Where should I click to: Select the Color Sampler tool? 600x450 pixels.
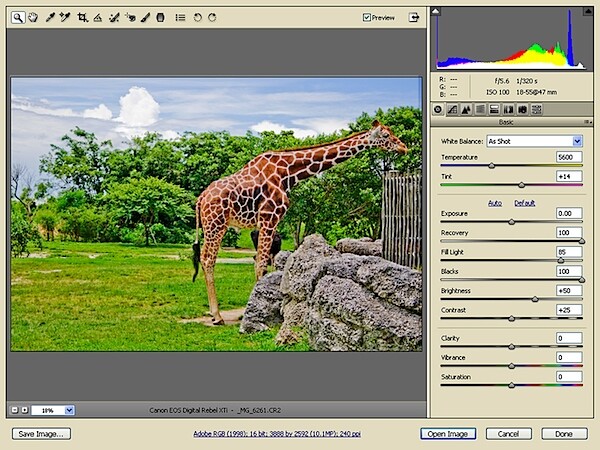[65, 17]
